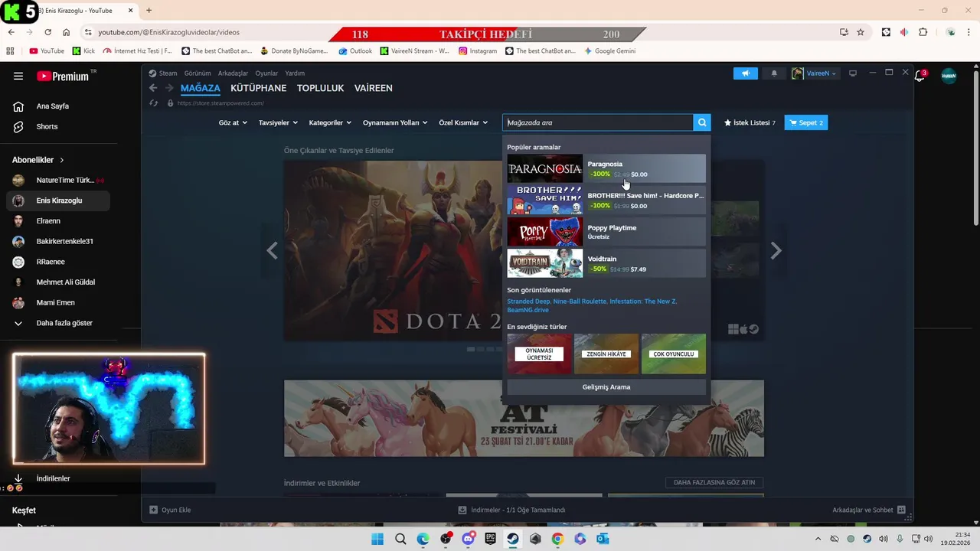Image resolution: width=980 pixels, height=551 pixels.
Task: Select the Voidtrain search suggestion
Action: pos(606,263)
